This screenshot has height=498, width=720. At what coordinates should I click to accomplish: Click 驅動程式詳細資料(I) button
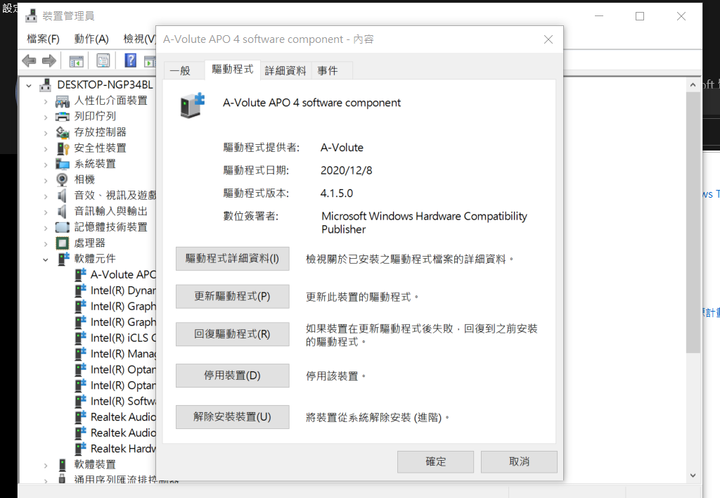(x=232, y=258)
